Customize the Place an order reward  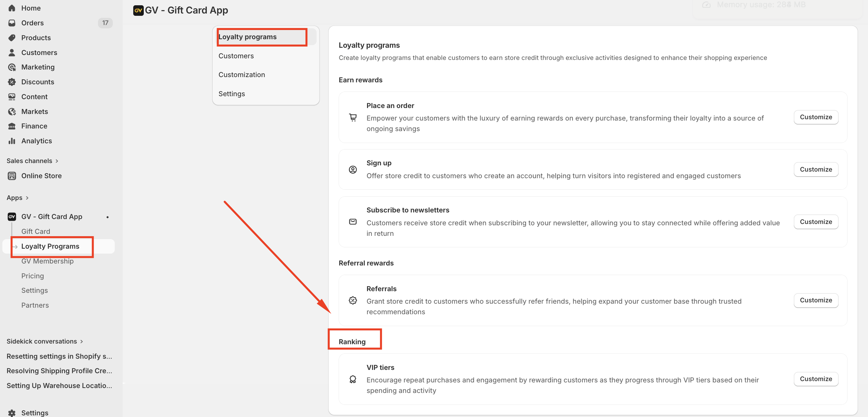pyautogui.click(x=816, y=117)
